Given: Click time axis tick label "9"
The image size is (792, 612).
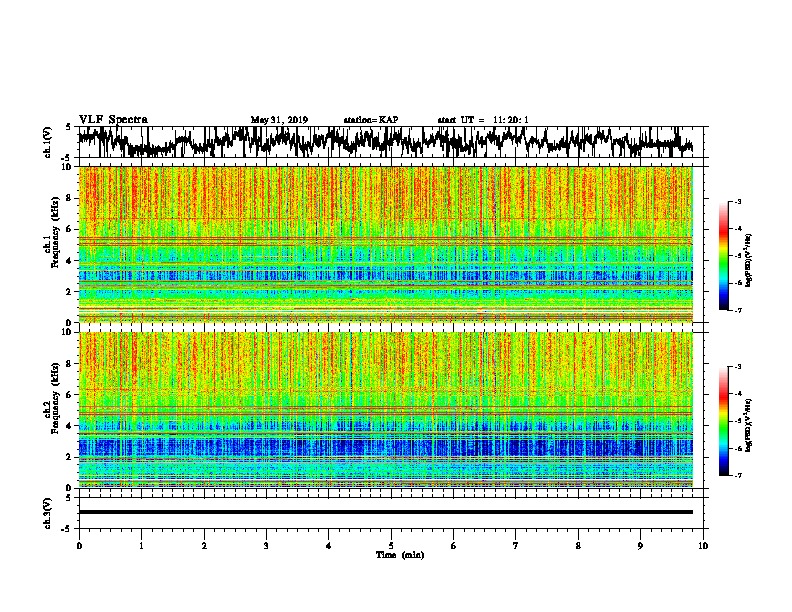Looking at the screenshot, I should point(641,546).
